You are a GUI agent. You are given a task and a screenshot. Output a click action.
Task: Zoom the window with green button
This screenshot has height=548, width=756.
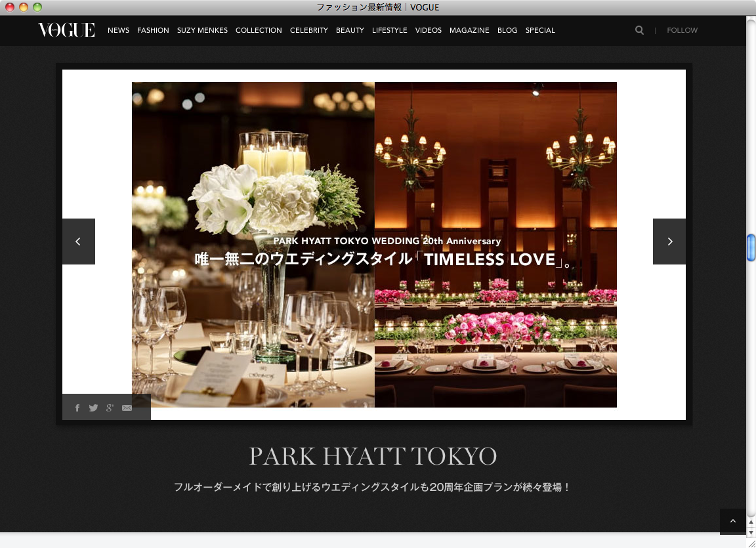click(37, 7)
